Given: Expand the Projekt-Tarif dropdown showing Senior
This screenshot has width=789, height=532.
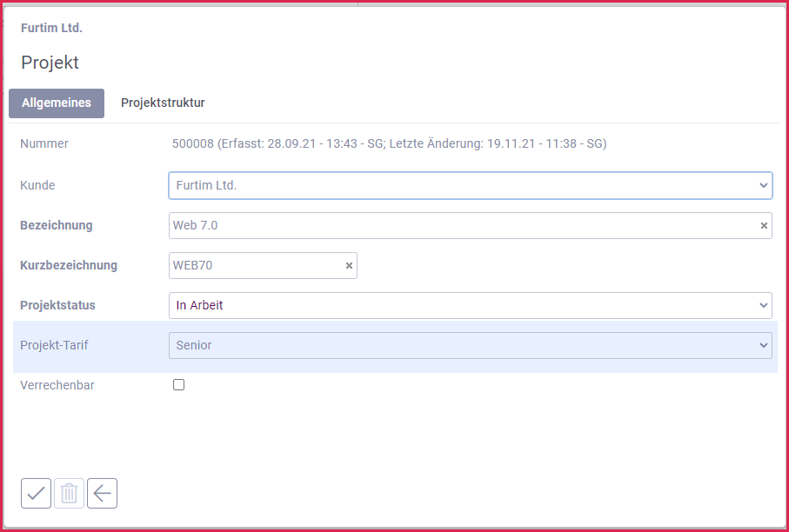Looking at the screenshot, I should (471, 345).
